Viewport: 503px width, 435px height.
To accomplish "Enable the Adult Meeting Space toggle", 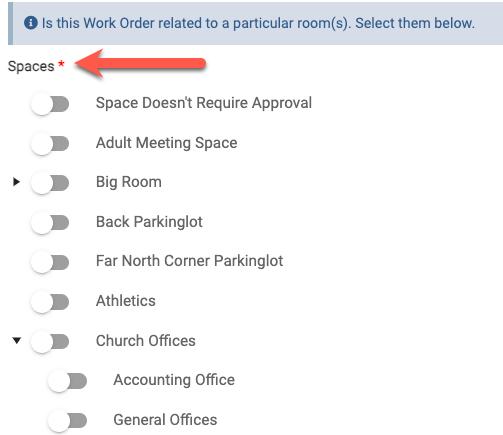I will pyautogui.click(x=50, y=144).
